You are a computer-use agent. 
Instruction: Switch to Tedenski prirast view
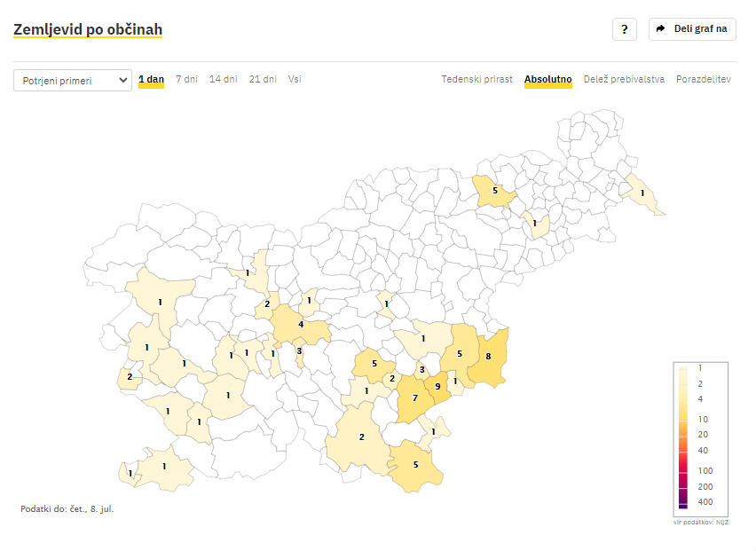tap(476, 80)
